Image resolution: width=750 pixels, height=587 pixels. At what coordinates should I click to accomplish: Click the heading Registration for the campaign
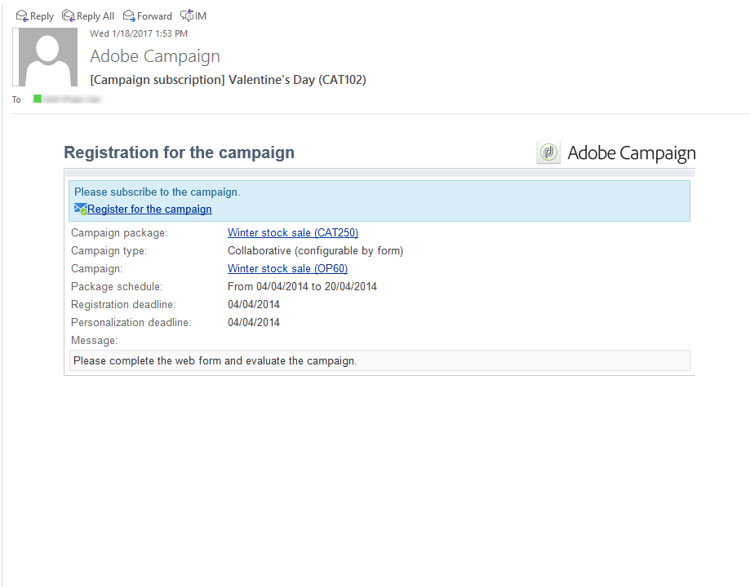coord(179,152)
